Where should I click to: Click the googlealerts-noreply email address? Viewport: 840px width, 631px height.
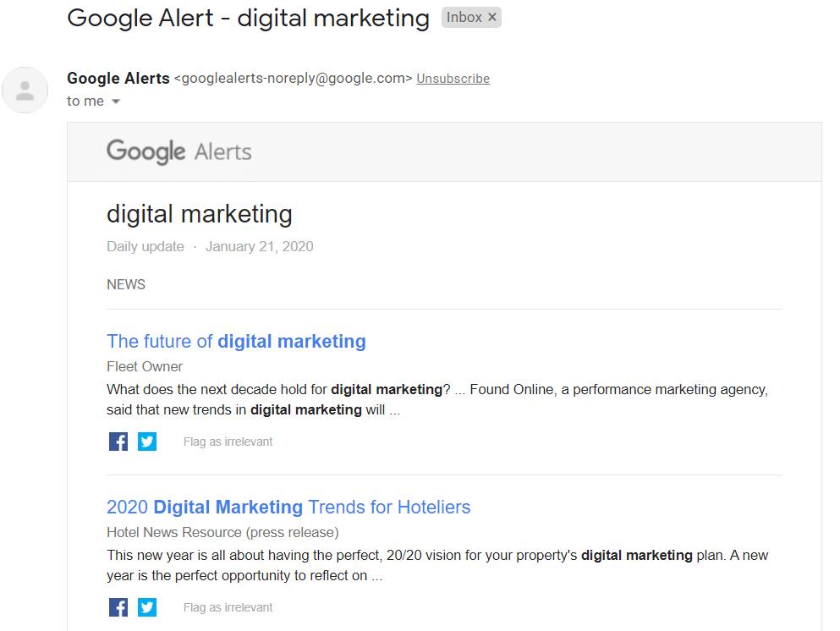pyautogui.click(x=291, y=78)
